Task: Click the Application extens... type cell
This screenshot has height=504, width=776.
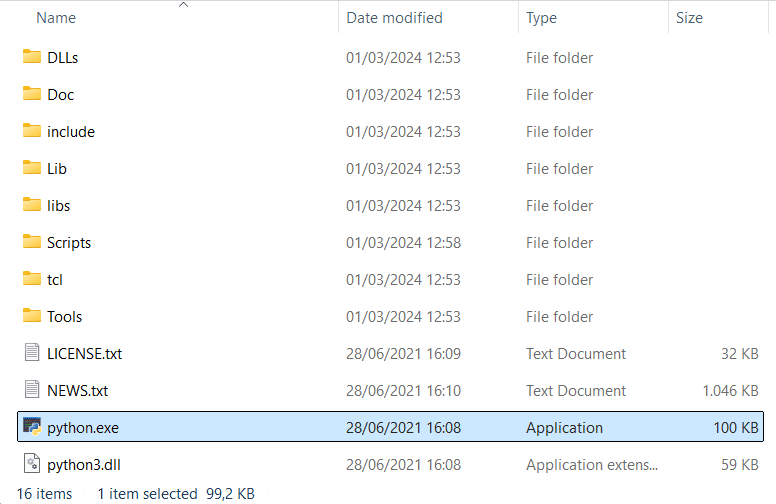Action: pos(592,465)
